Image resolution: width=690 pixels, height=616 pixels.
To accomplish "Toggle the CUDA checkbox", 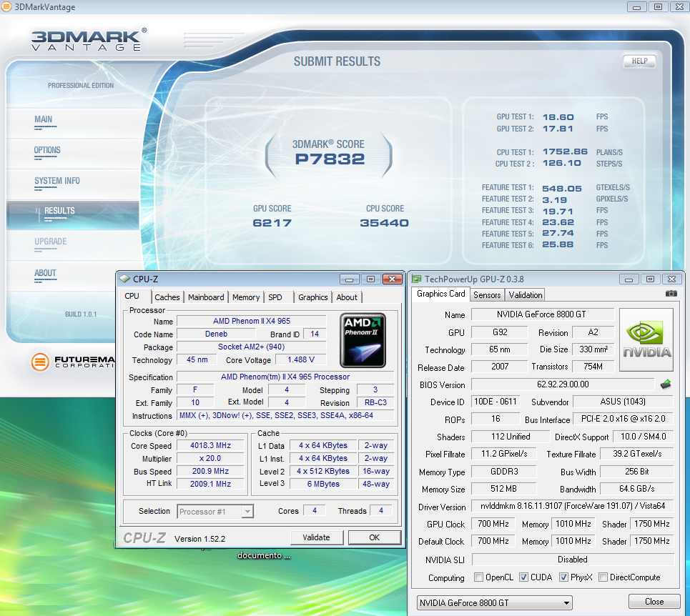I will 523,577.
